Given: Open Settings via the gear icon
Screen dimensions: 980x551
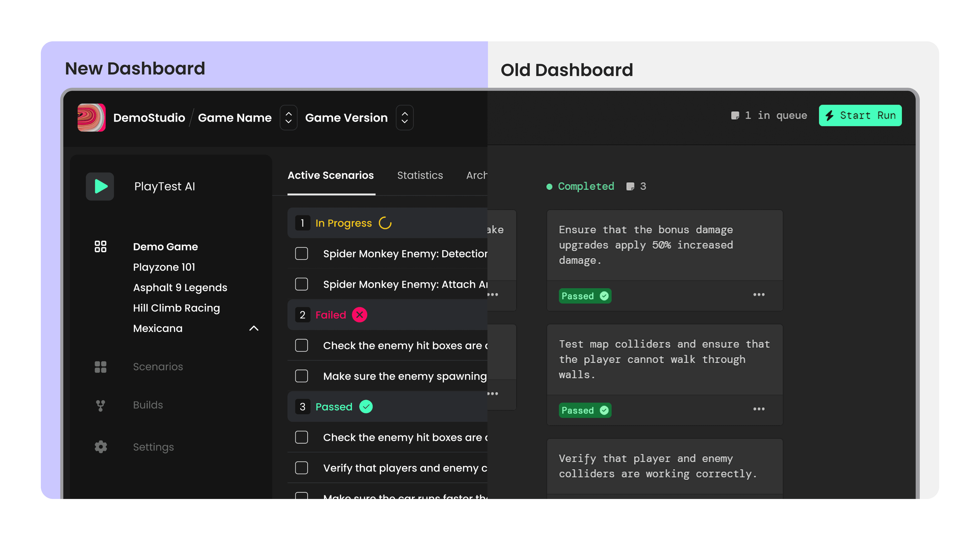Looking at the screenshot, I should tap(101, 447).
